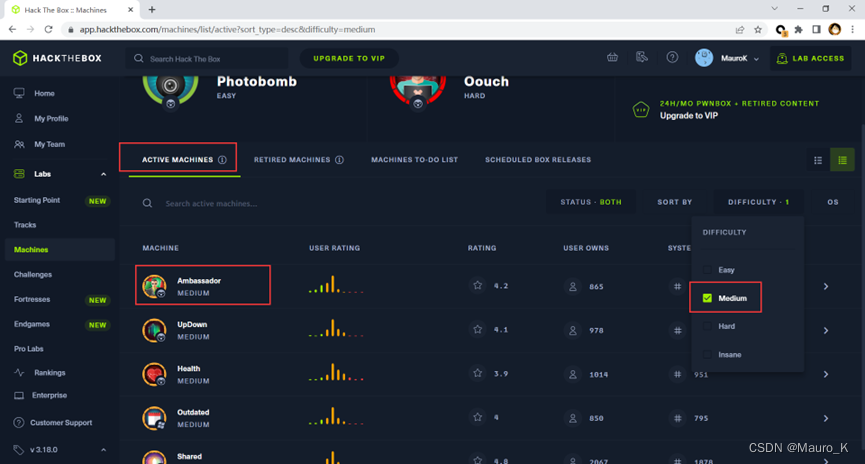The height and width of the screenshot is (464, 865).
Task: Open Machines To-Do List tab
Action: point(414,160)
